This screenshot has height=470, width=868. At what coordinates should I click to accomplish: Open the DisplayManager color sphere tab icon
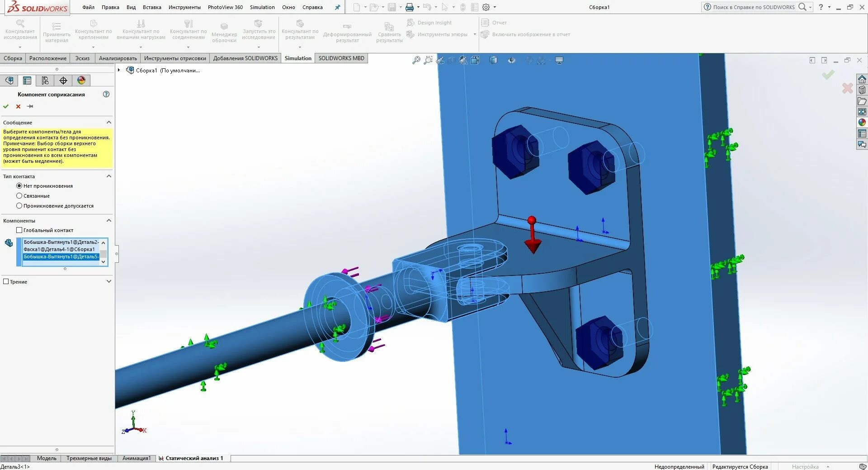[81, 81]
